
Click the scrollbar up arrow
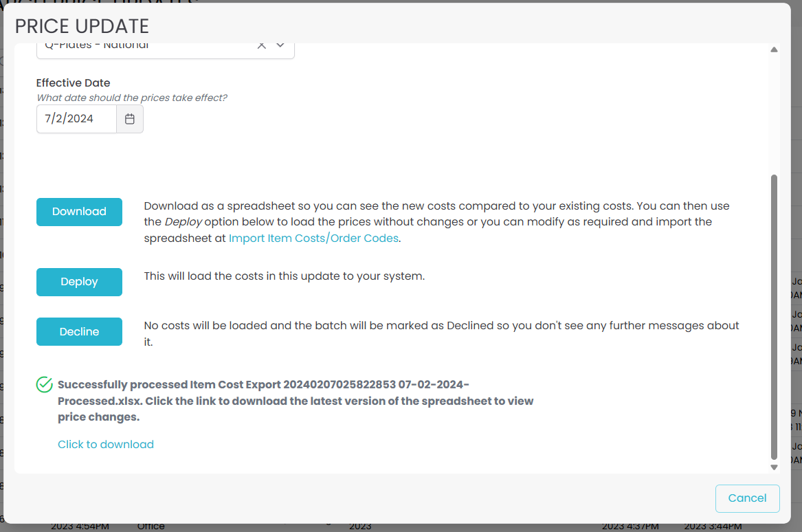point(774,49)
